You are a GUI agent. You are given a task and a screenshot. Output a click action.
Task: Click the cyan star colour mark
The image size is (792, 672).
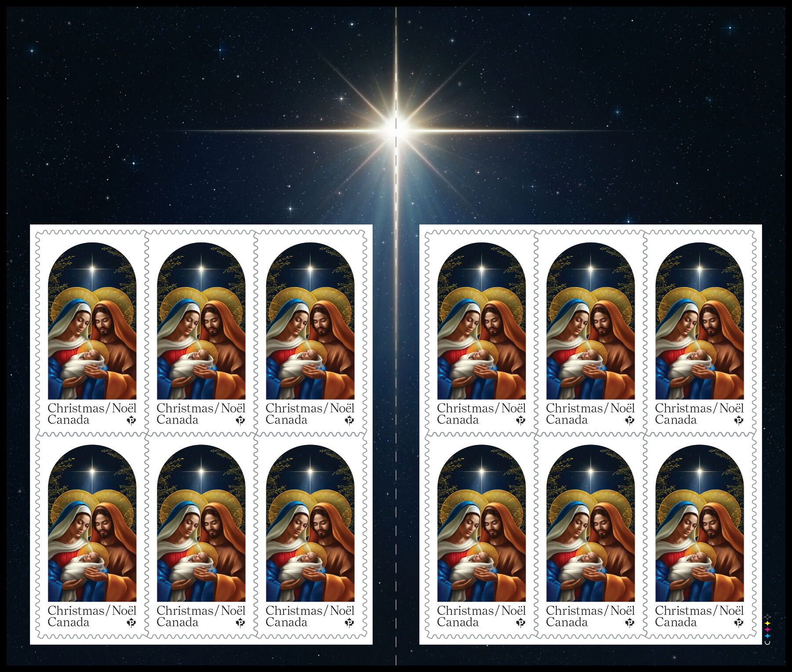pyautogui.click(x=767, y=636)
